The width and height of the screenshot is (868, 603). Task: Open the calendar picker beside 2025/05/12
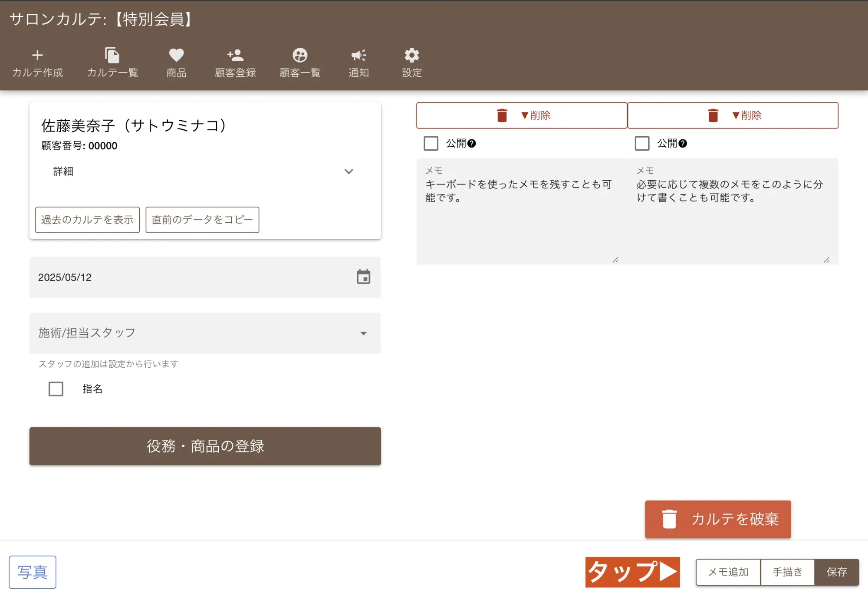point(364,277)
